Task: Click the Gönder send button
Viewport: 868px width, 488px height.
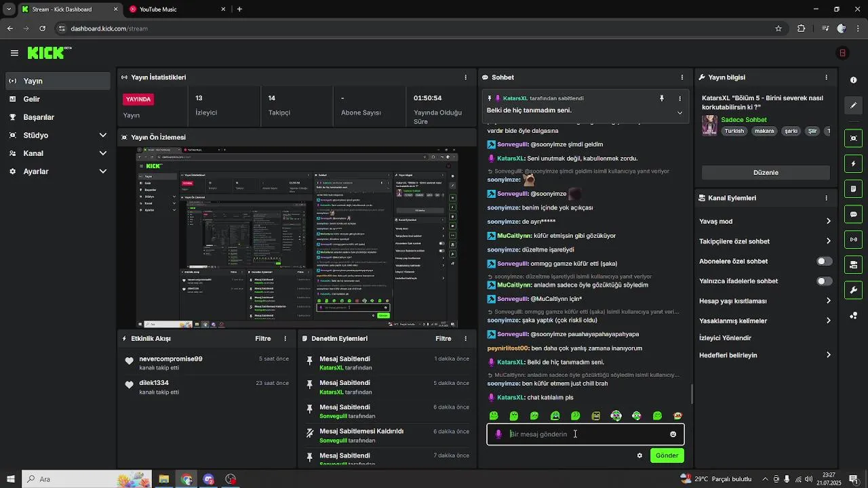Action: [667, 455]
